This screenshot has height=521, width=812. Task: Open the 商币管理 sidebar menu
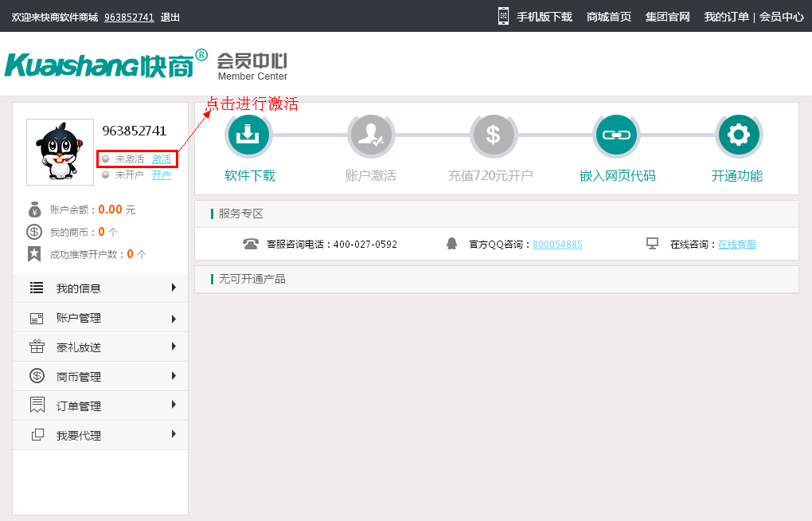coord(78,377)
